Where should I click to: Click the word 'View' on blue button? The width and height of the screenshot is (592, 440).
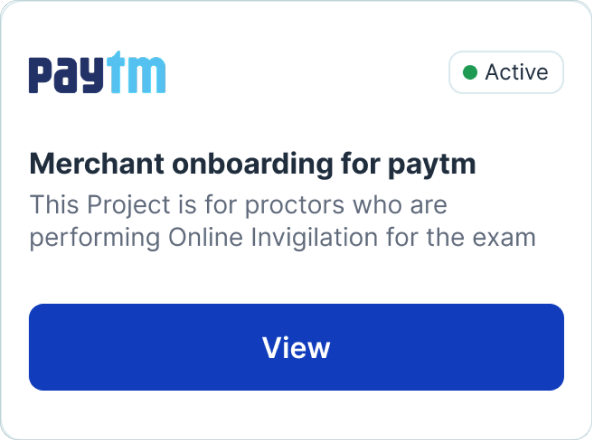[296, 347]
